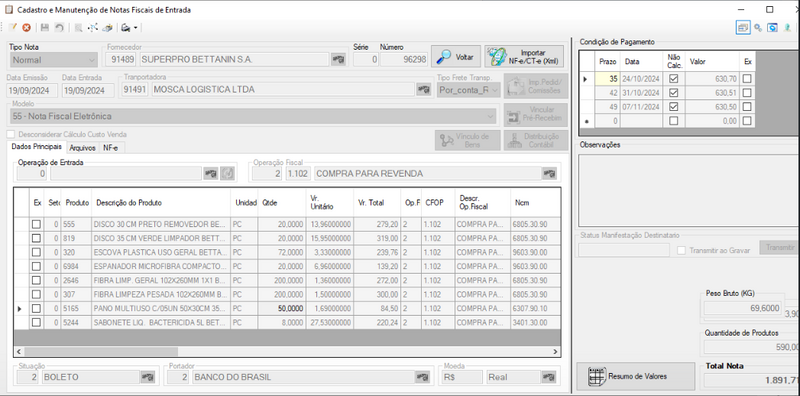Click the Distribuição Contábil button
Image resolution: width=800 pixels, height=396 pixels.
click(536, 140)
